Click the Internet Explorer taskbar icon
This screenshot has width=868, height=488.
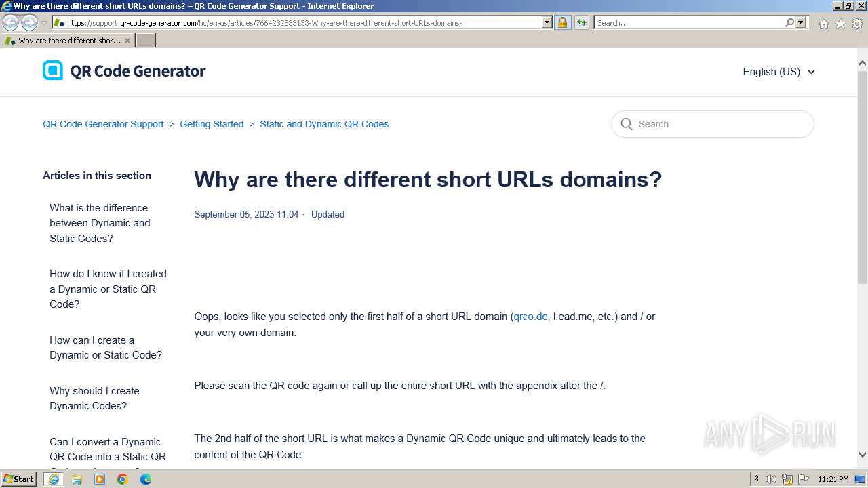(x=54, y=479)
